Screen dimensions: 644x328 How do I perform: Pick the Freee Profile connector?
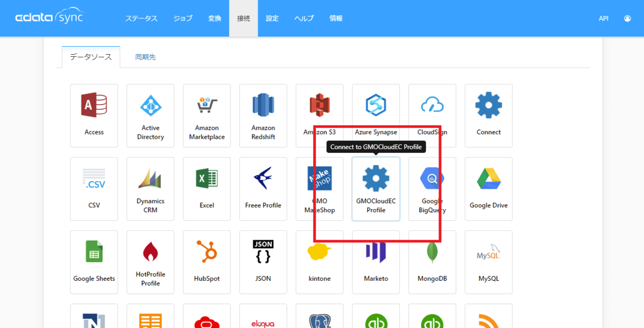click(x=263, y=189)
